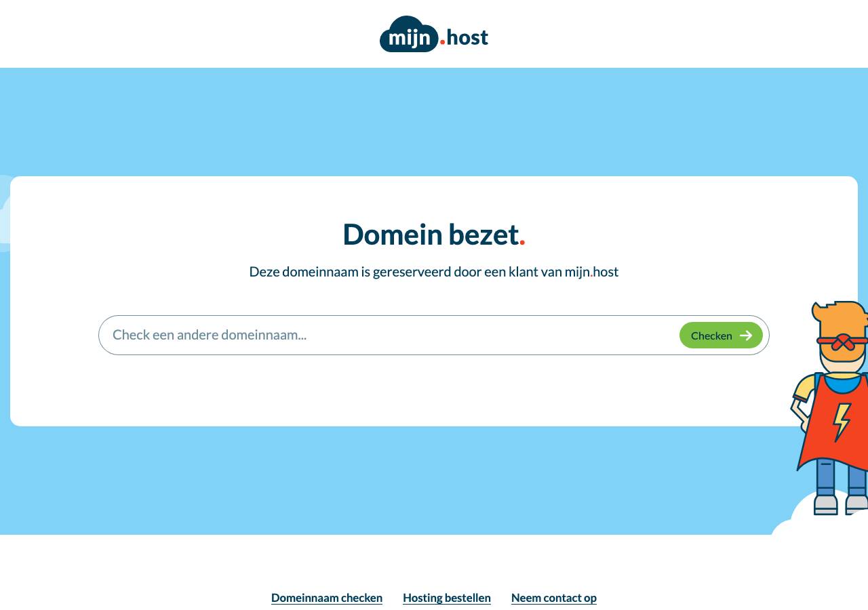The width and height of the screenshot is (868, 610).
Task: Open the Neem contact op link
Action: (x=554, y=598)
